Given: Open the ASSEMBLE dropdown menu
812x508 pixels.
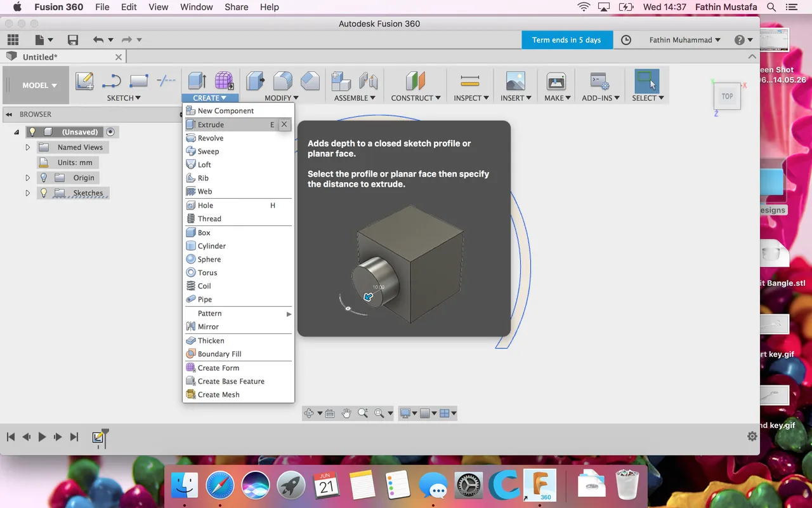Looking at the screenshot, I should pyautogui.click(x=355, y=98).
